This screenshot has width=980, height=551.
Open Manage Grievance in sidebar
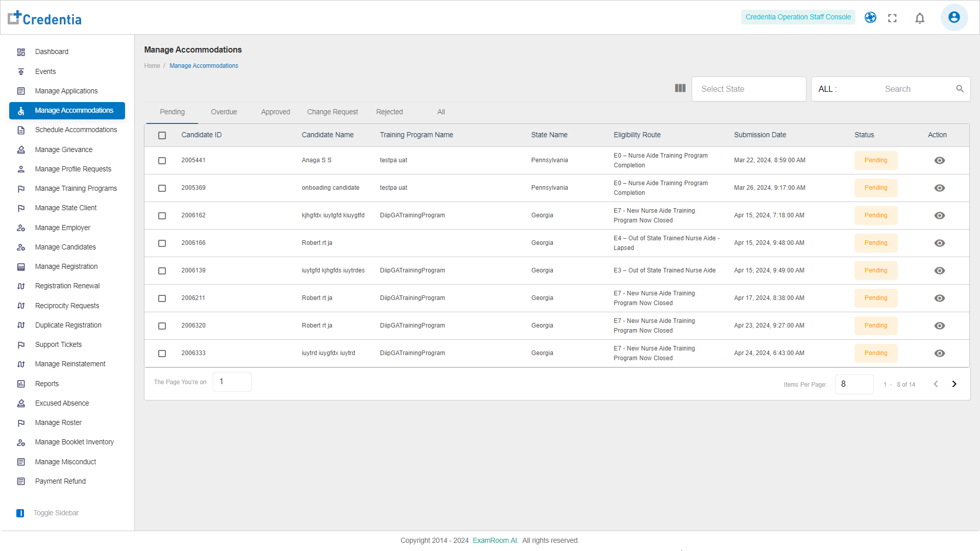point(64,150)
